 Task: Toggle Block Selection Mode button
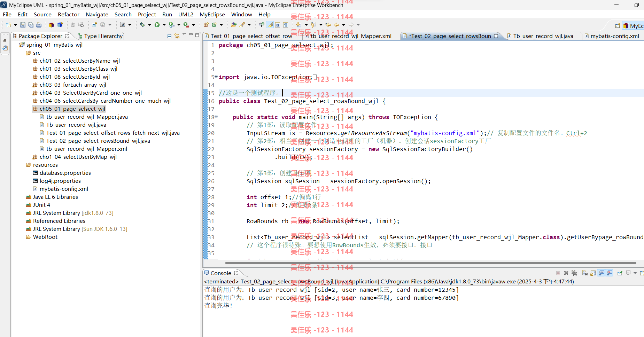tap(278, 25)
